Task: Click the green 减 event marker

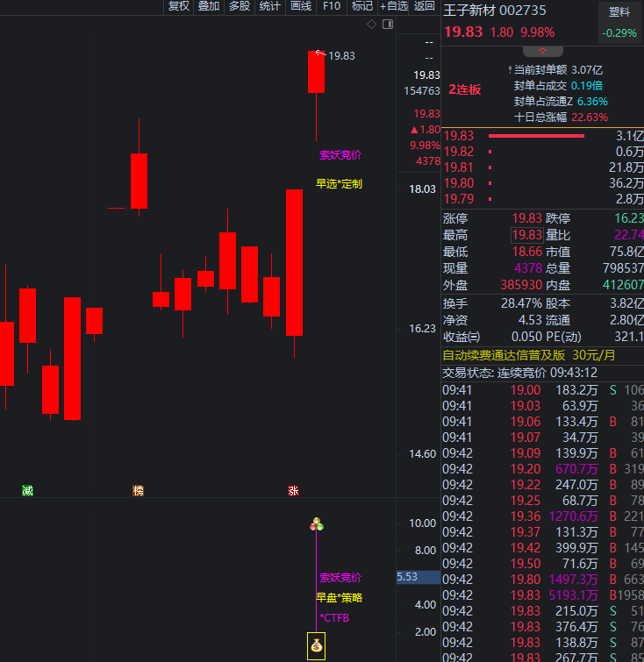Action: coord(27,490)
